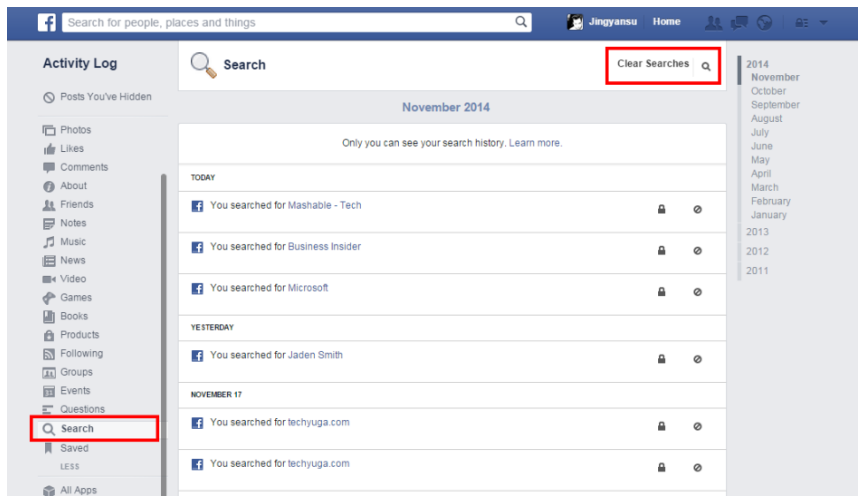Click lock icon on Jaden Smith row
864x501 pixels.
661,359
